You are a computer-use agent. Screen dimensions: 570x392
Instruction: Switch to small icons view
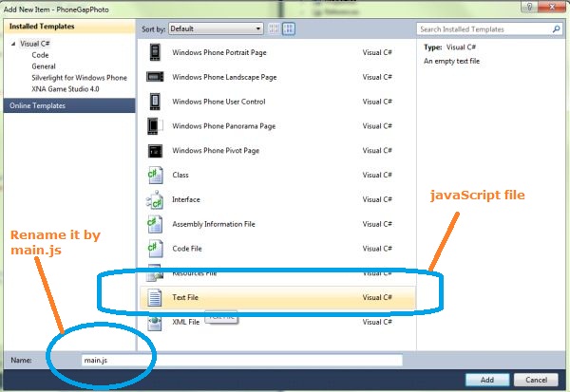pos(274,28)
